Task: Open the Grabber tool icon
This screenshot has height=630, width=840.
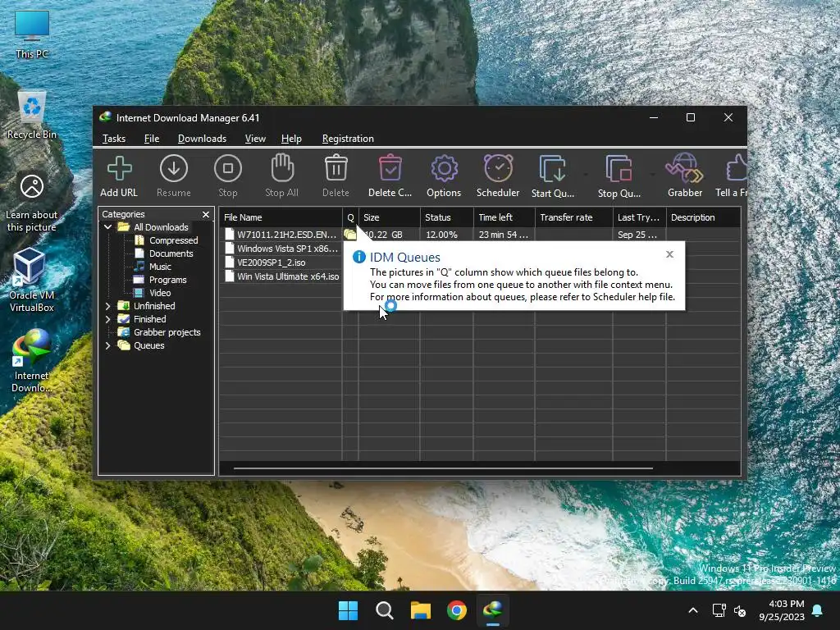Action: pyautogui.click(x=685, y=168)
